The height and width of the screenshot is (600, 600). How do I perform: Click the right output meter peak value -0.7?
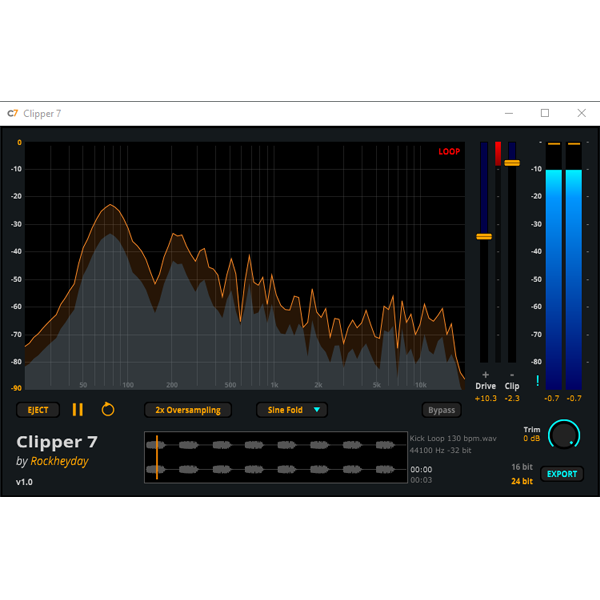(574, 398)
